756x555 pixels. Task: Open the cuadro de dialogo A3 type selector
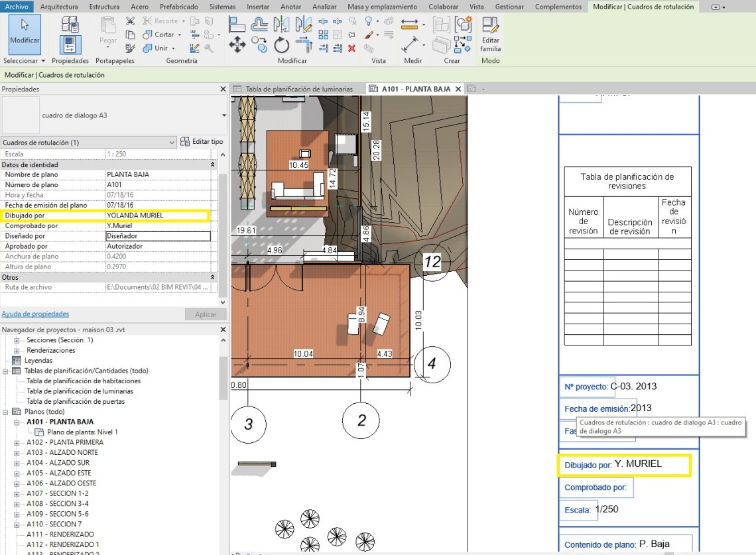tap(223, 115)
